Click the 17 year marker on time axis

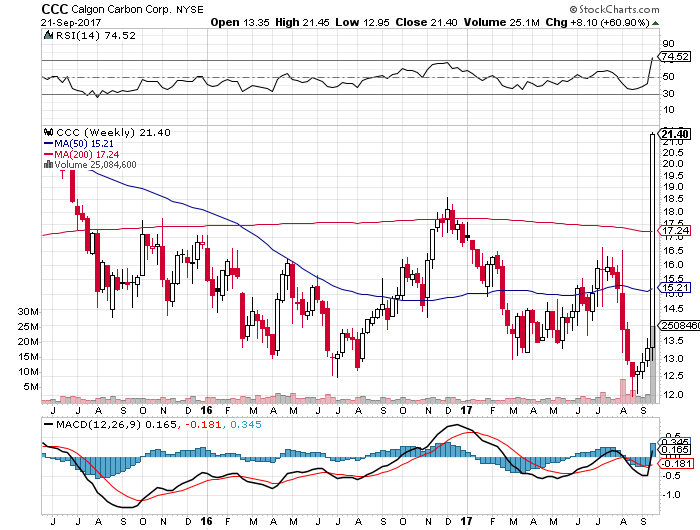click(x=467, y=410)
